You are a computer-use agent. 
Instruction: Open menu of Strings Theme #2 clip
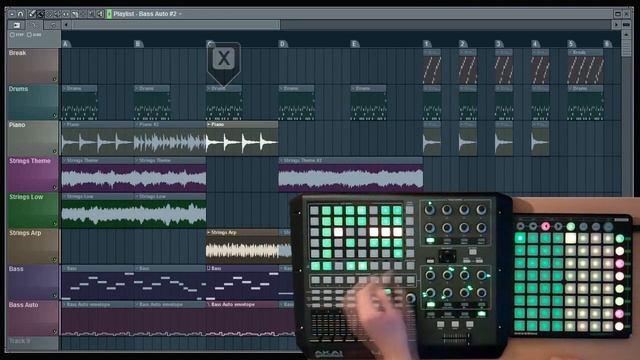pos(281,160)
